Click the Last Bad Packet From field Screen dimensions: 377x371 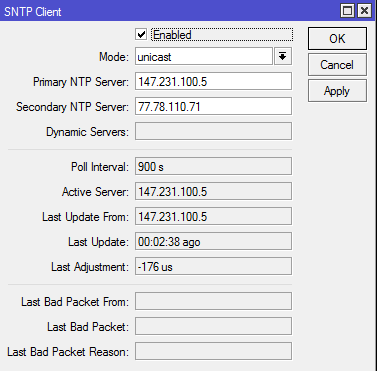pos(213,301)
